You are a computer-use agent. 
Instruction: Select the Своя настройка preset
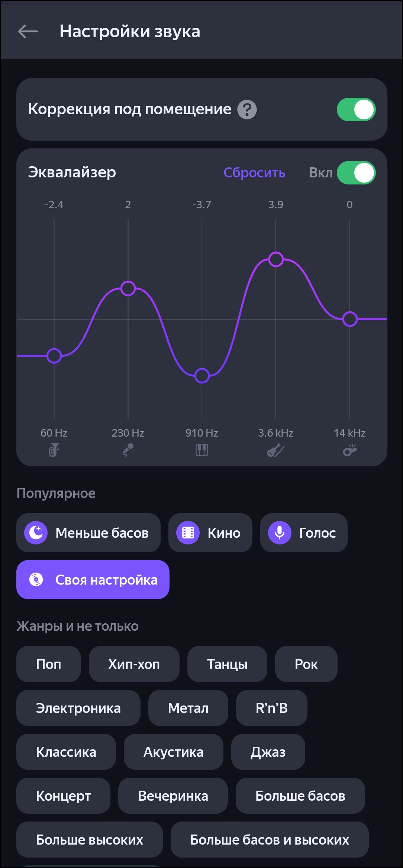pos(93,580)
